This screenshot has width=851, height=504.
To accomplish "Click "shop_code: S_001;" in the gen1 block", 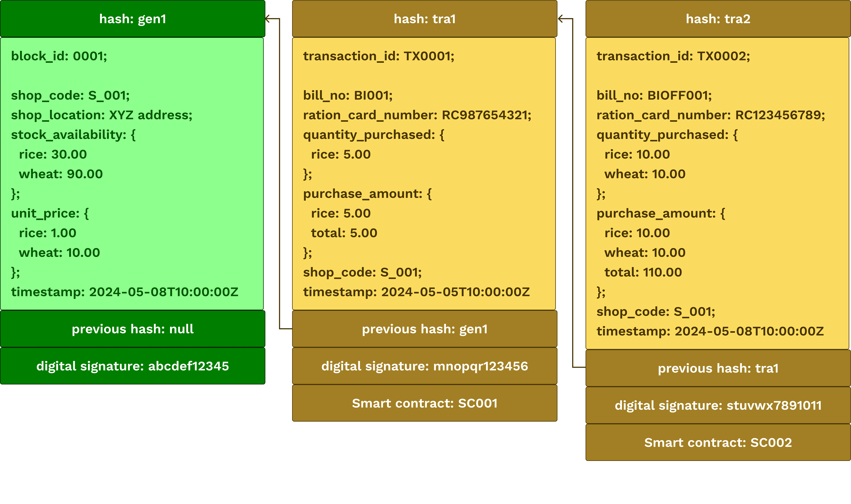I will pyautogui.click(x=70, y=95).
